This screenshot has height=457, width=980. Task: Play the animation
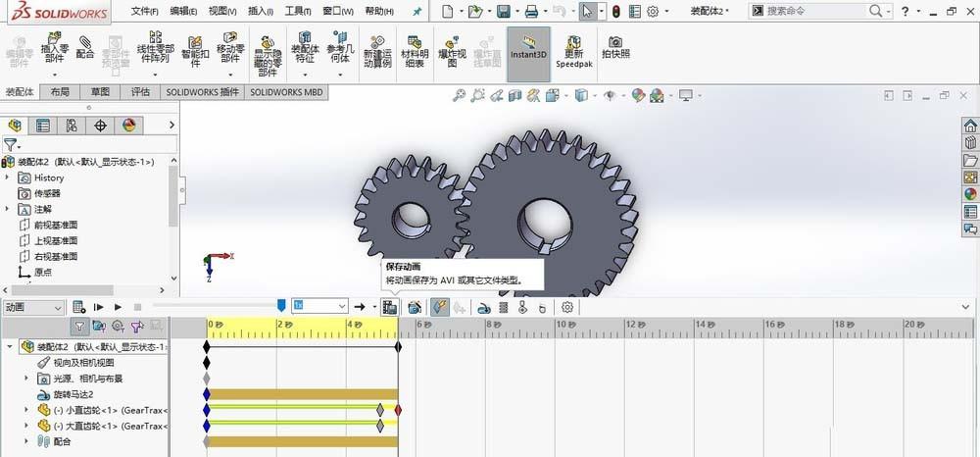118,307
